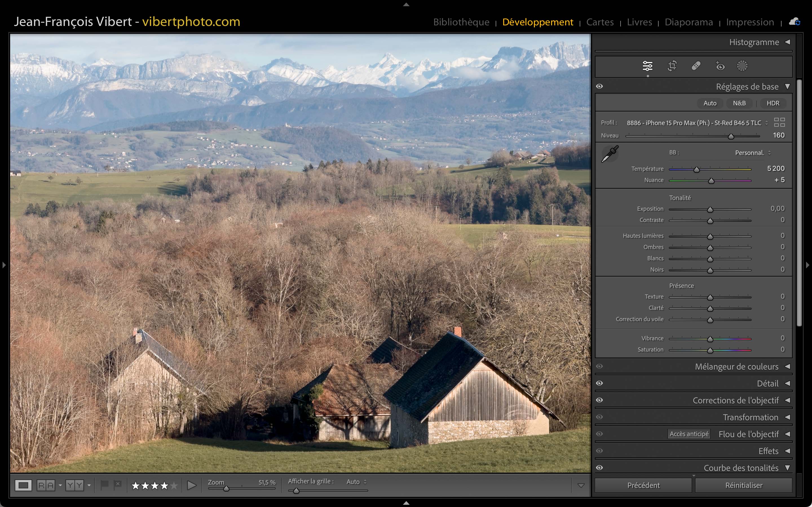Click the Auto tone button

pos(710,103)
